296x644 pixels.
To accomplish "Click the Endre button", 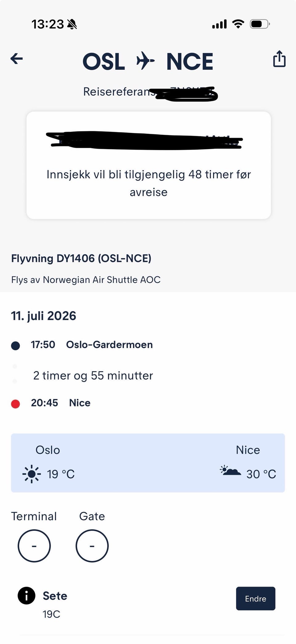I will click(256, 598).
